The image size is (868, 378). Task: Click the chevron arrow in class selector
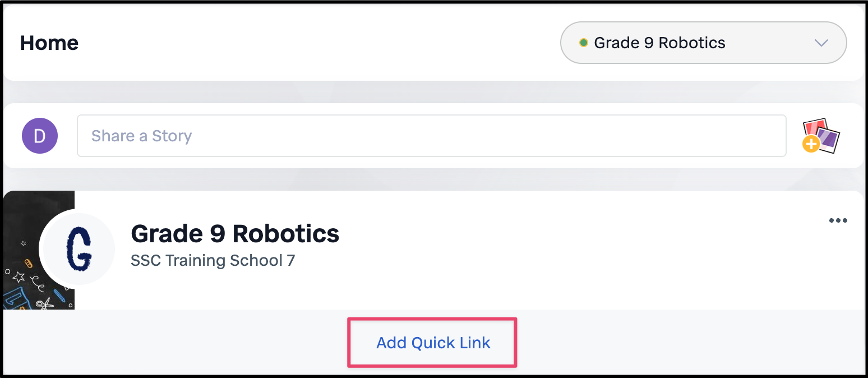[x=821, y=43]
